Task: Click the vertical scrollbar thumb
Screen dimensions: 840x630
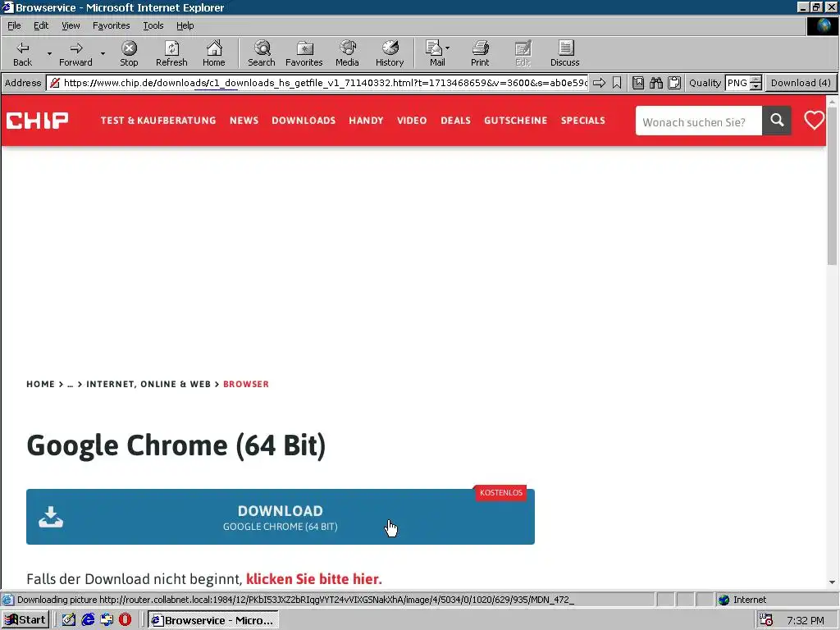Action: point(832,185)
